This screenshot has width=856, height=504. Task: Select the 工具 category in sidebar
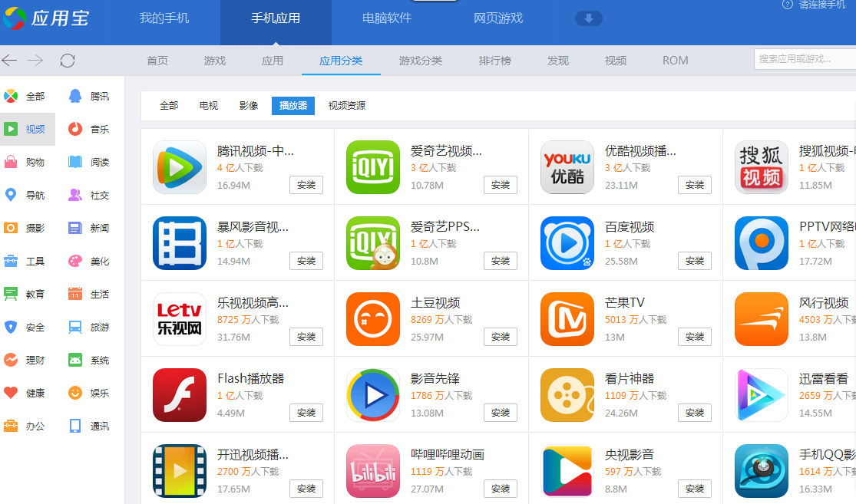click(x=24, y=262)
